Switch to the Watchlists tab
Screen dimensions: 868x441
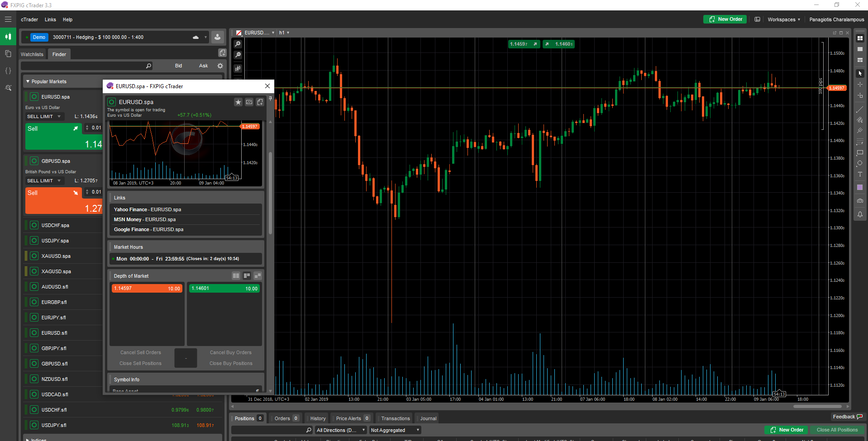coord(32,54)
